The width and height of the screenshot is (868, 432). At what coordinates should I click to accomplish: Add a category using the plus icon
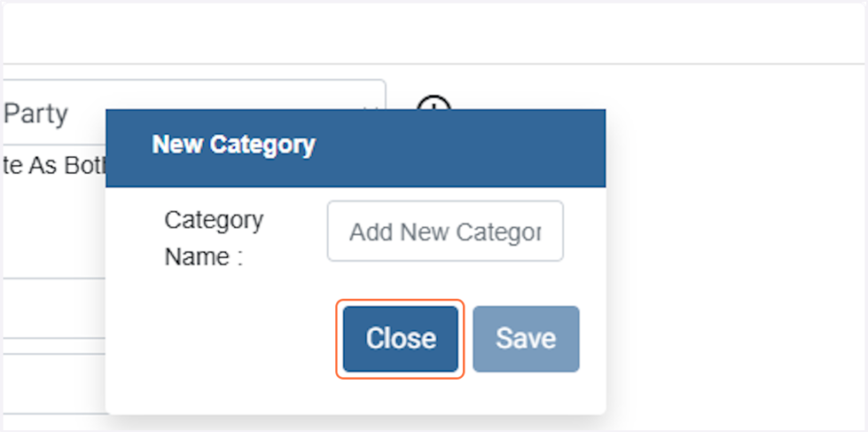tap(434, 103)
